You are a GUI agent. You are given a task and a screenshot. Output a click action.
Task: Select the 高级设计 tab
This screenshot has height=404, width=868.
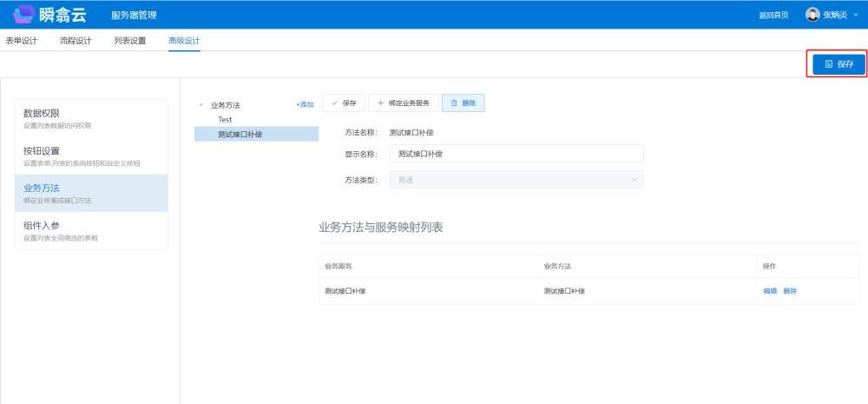tap(184, 41)
